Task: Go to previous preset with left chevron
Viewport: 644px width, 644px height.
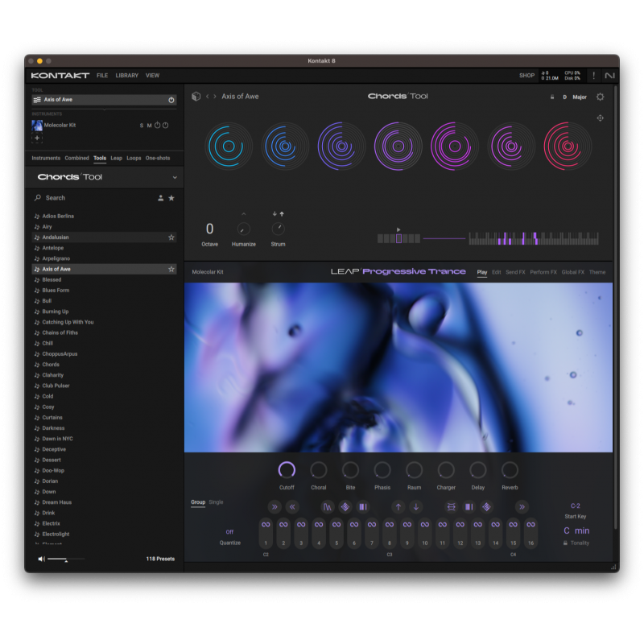Action: click(x=208, y=97)
